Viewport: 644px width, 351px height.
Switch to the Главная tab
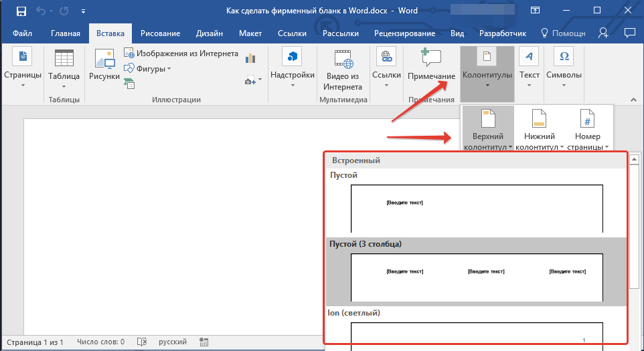click(66, 33)
